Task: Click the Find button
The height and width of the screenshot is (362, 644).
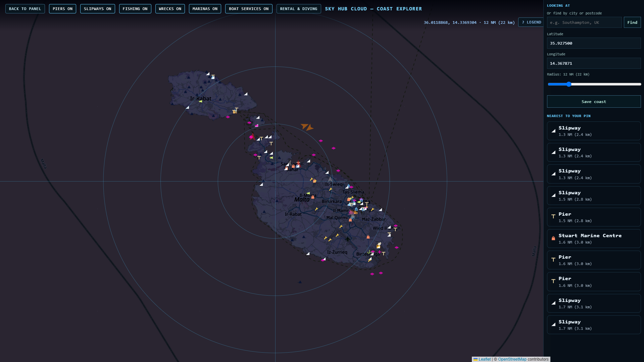Action: pyautogui.click(x=632, y=22)
